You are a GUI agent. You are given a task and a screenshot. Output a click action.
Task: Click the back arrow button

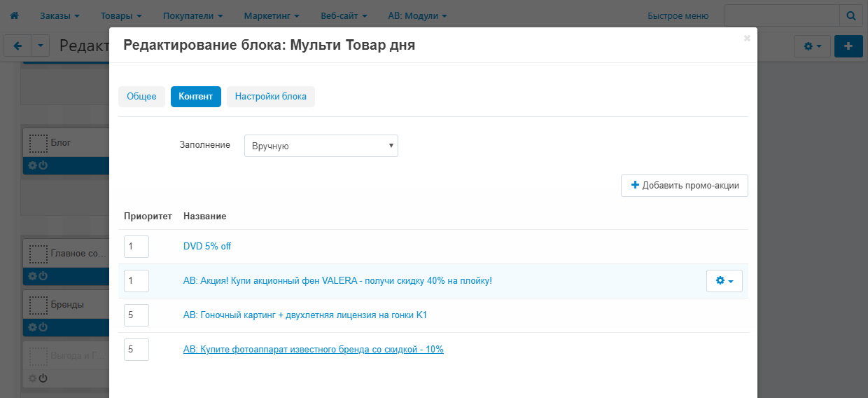[17, 46]
